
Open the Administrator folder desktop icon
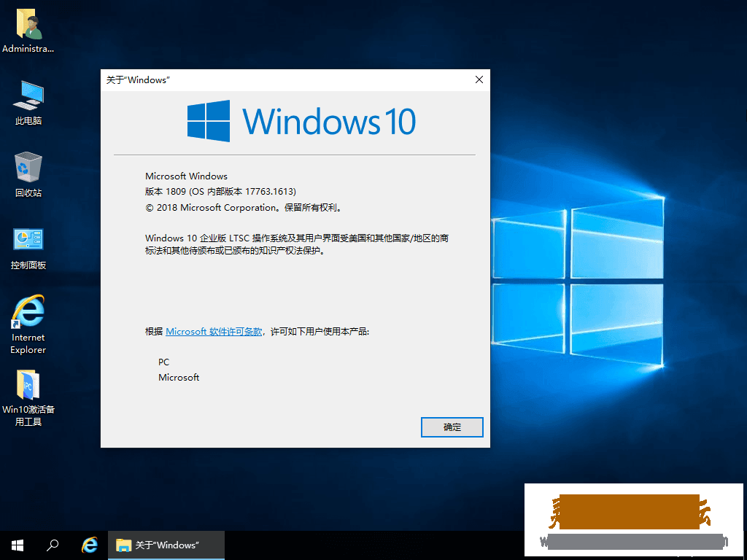[28, 31]
